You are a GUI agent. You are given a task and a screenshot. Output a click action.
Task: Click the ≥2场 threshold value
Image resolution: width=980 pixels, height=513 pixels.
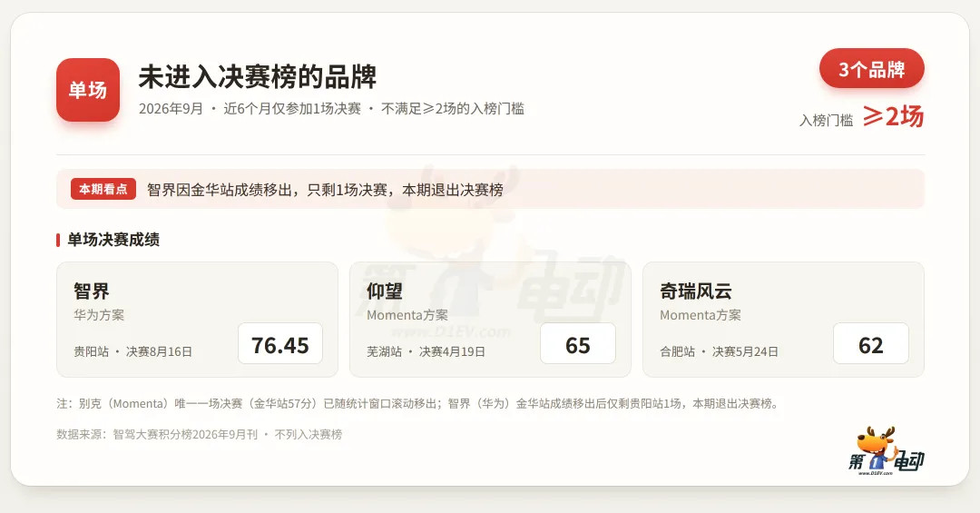(x=893, y=116)
